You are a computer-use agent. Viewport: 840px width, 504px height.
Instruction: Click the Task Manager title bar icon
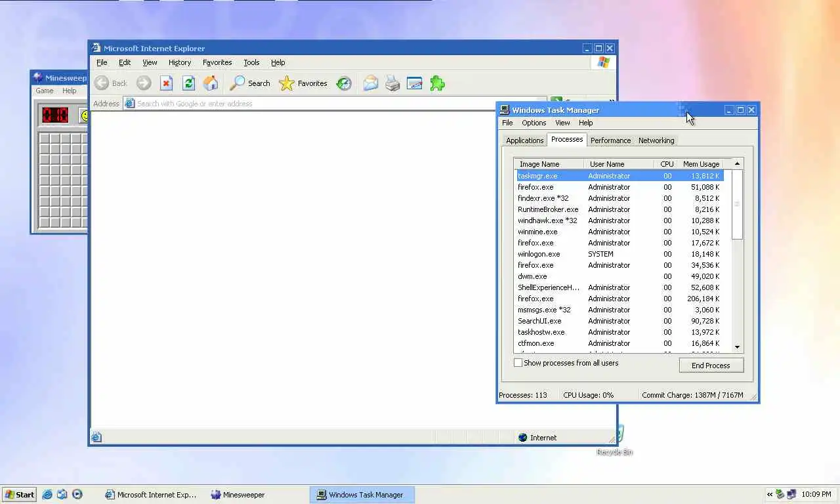coord(505,110)
